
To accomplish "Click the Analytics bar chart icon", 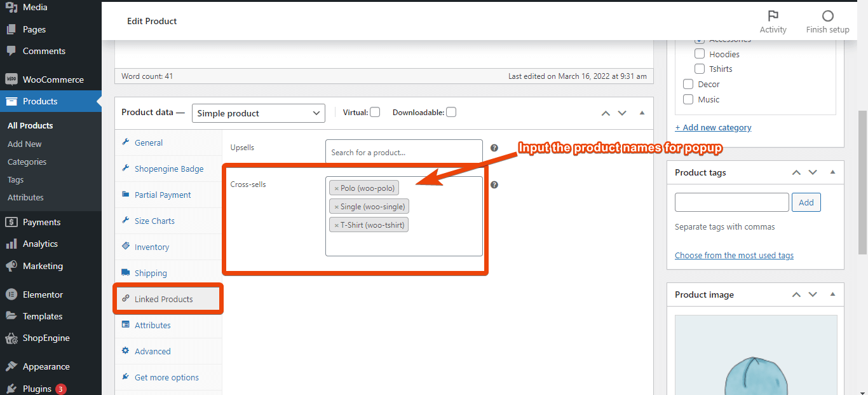I will [x=11, y=244].
